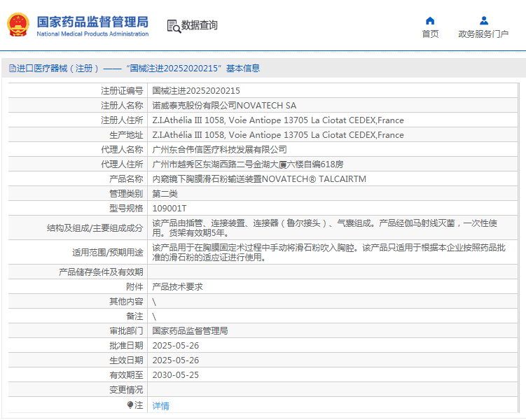Click the 其他内容 label

tap(126, 301)
